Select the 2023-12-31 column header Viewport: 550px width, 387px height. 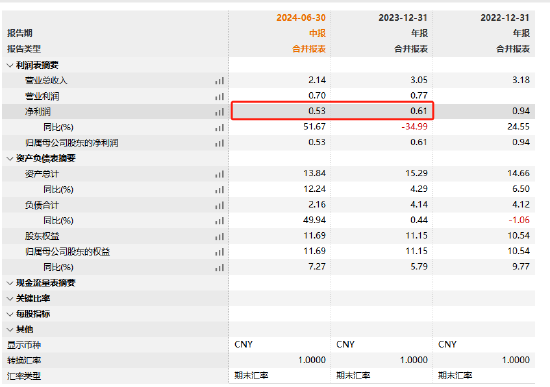[403, 18]
